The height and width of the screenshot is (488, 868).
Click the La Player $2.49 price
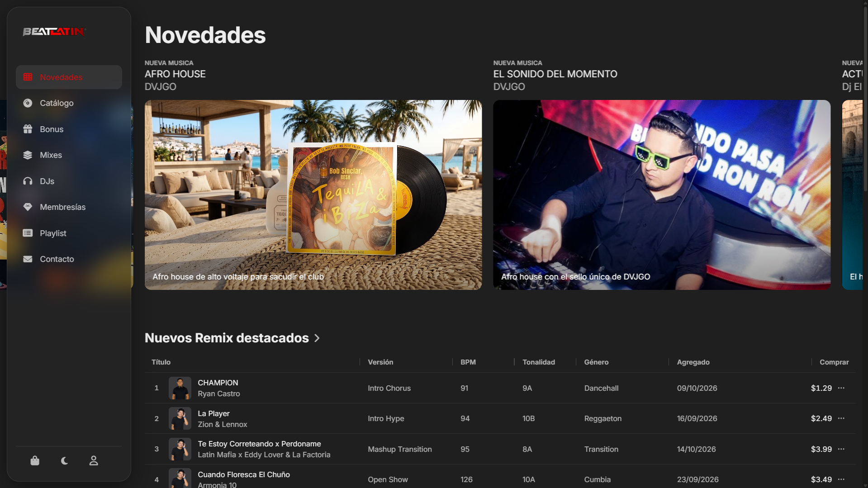tap(821, 418)
